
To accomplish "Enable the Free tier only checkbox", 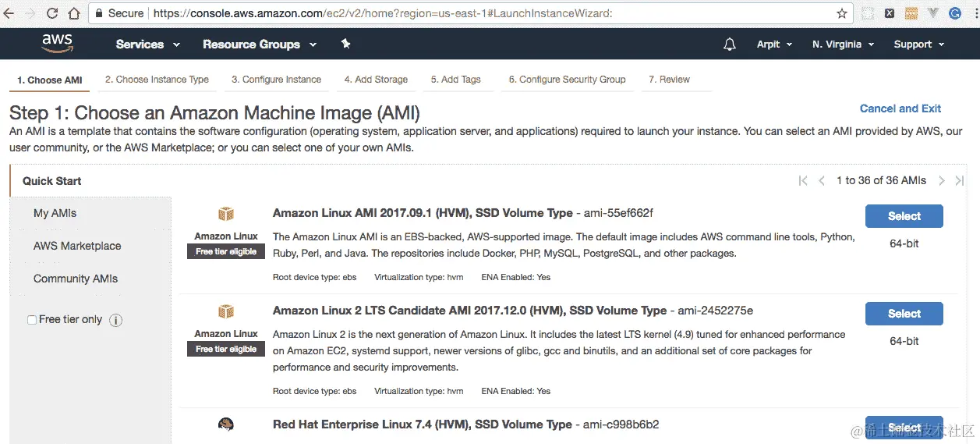I will point(32,320).
